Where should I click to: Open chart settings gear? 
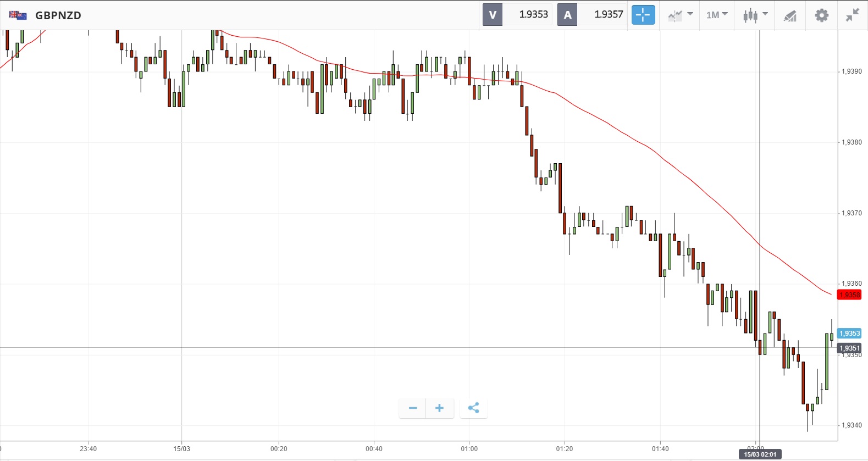click(x=821, y=15)
